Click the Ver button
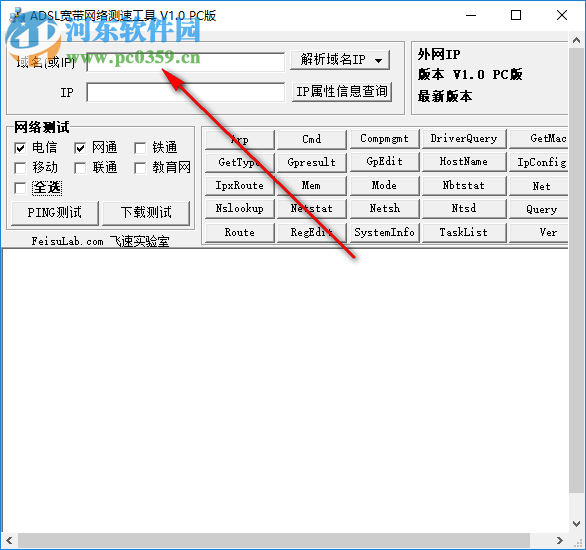The image size is (586, 550). (x=539, y=233)
